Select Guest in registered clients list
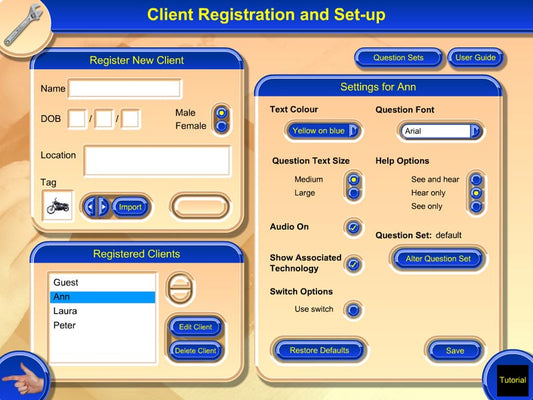Image resolution: width=533 pixels, height=400 pixels. coord(102,282)
